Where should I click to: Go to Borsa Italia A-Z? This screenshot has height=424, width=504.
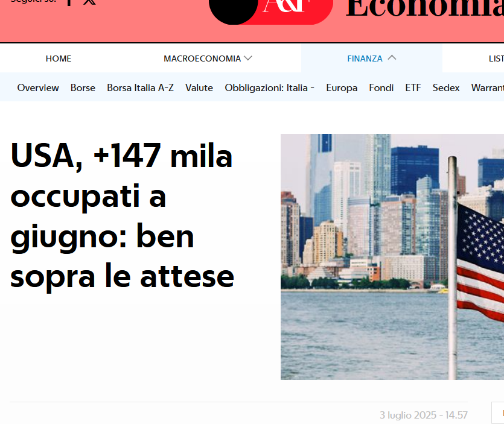(x=140, y=87)
